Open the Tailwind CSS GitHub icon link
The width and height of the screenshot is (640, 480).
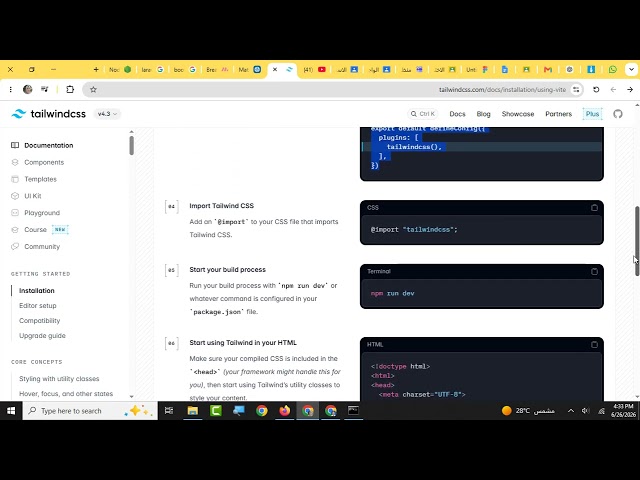pos(618,114)
